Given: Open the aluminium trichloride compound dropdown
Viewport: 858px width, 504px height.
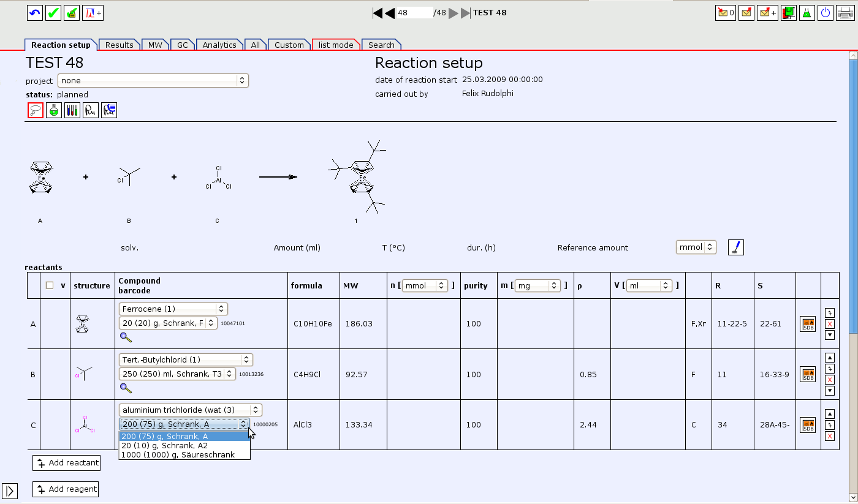Looking at the screenshot, I should point(190,410).
